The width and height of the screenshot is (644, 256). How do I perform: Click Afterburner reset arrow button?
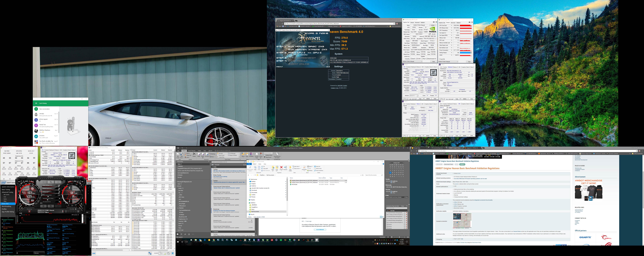click(x=51, y=206)
